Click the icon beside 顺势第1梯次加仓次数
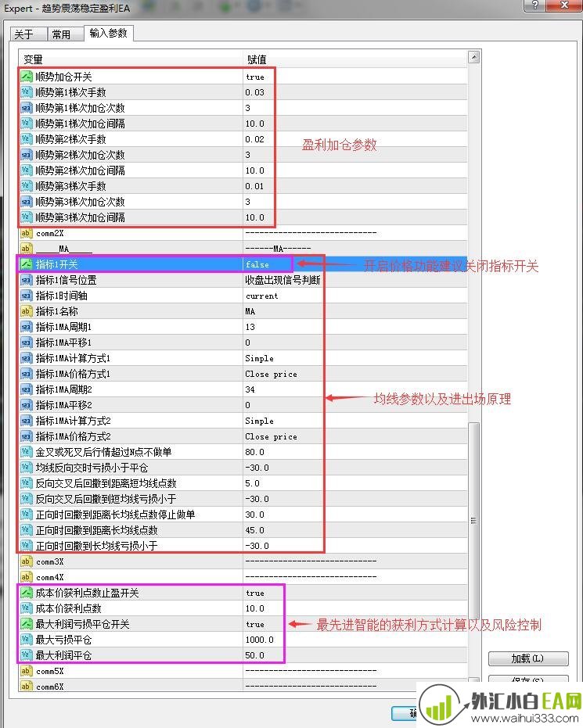Viewport: 583px width, 728px height. (27, 108)
